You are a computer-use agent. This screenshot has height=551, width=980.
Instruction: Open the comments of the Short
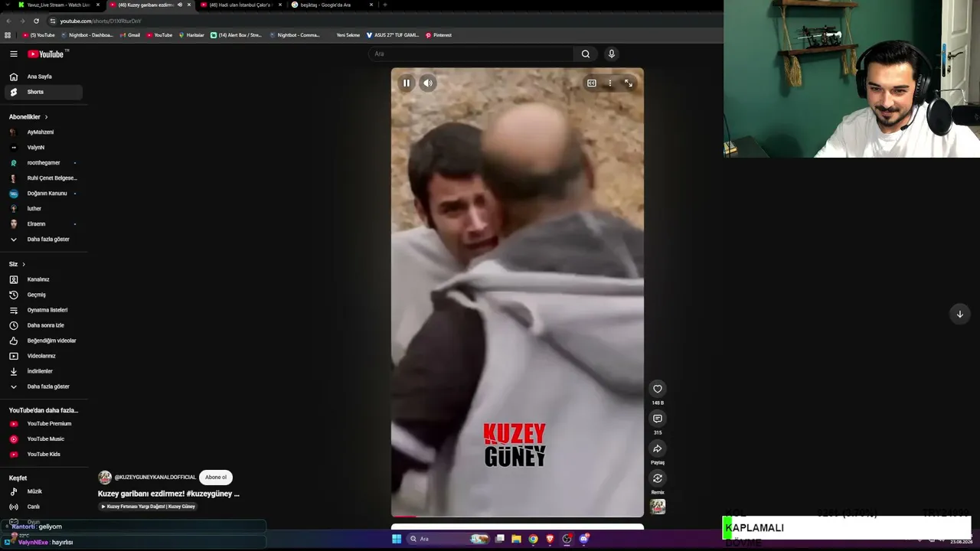pyautogui.click(x=657, y=419)
